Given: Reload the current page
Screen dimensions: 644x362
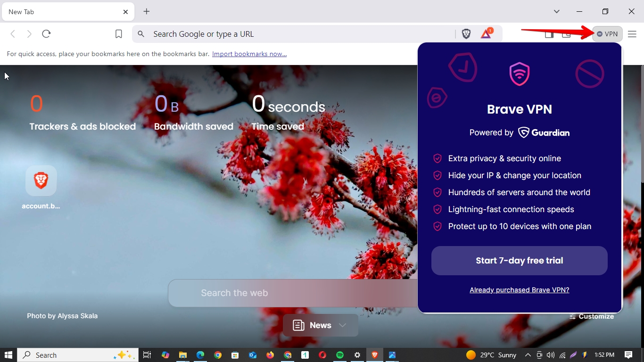Looking at the screenshot, I should [46, 34].
